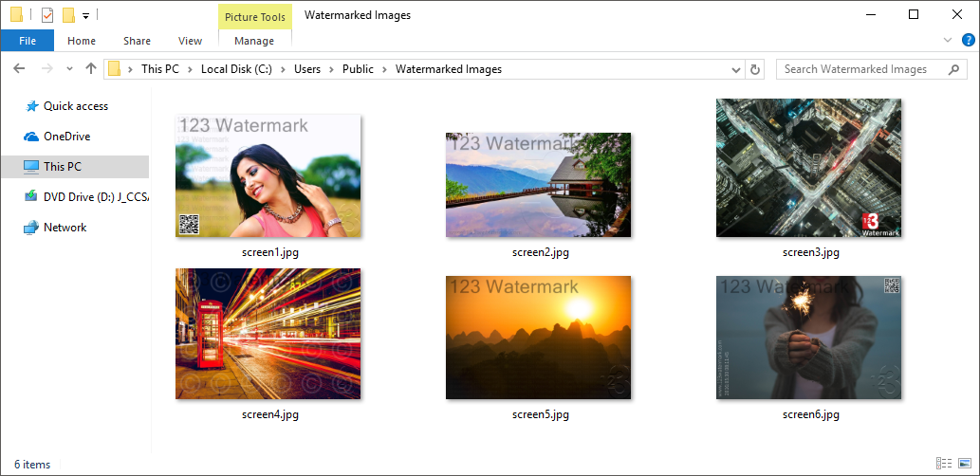Screen dimensions: 980x476
Task: Select This PC in navigation pane
Action: pyautogui.click(x=76, y=167)
